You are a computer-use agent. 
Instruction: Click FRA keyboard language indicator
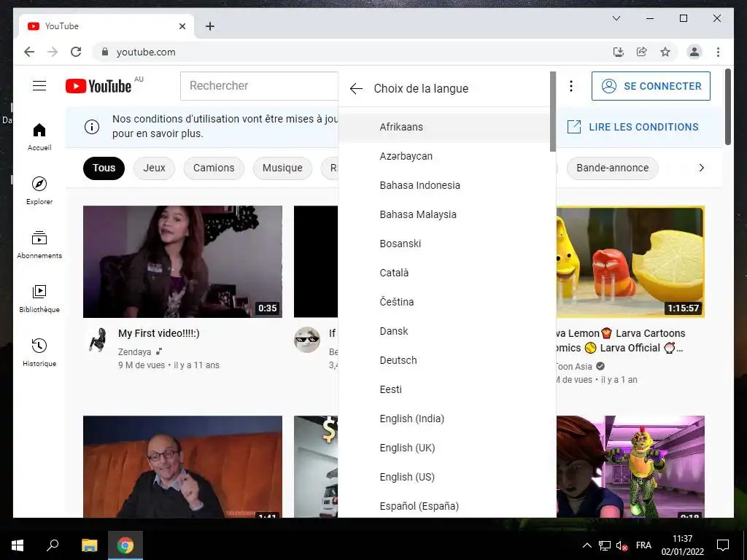coord(643,545)
